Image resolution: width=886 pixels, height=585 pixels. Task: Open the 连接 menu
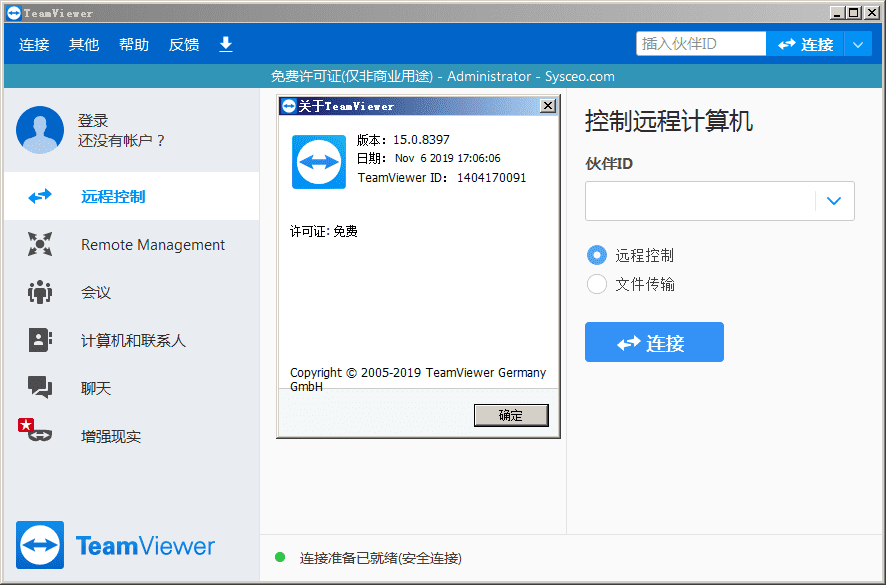pos(34,44)
